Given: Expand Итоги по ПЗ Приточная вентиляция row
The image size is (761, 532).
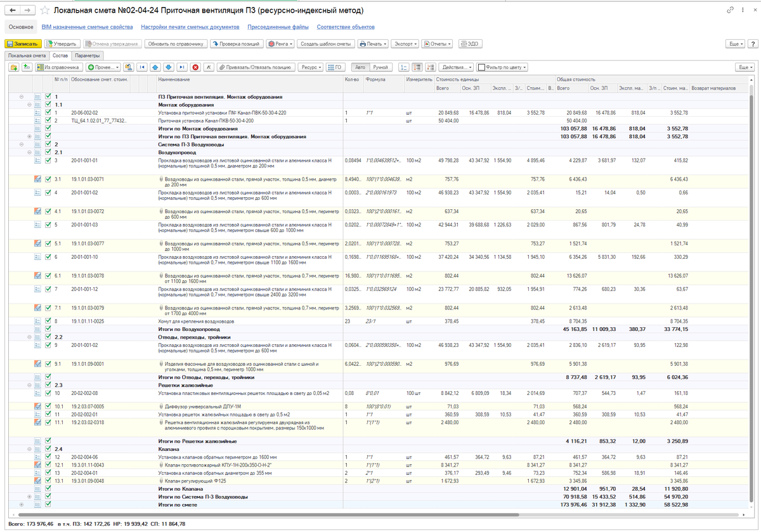Looking at the screenshot, I should (x=29, y=136).
